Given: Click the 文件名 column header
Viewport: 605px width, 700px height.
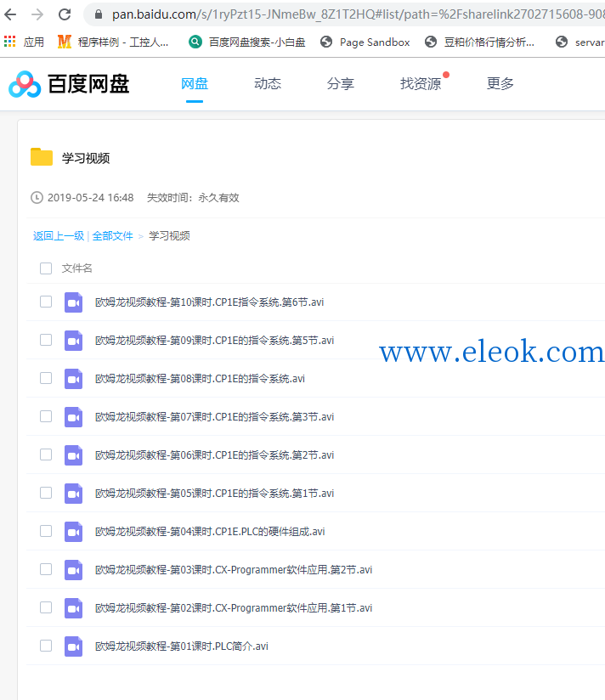Looking at the screenshot, I should pos(76,268).
